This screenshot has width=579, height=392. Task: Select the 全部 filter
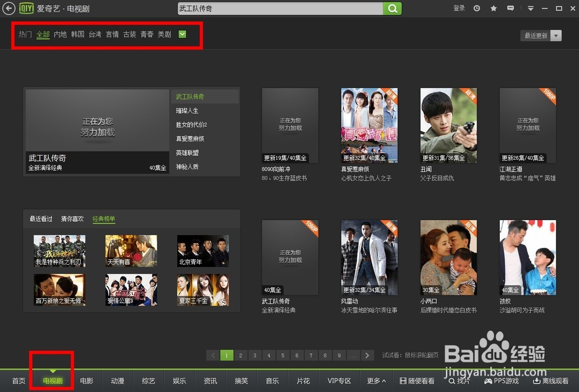(43, 34)
